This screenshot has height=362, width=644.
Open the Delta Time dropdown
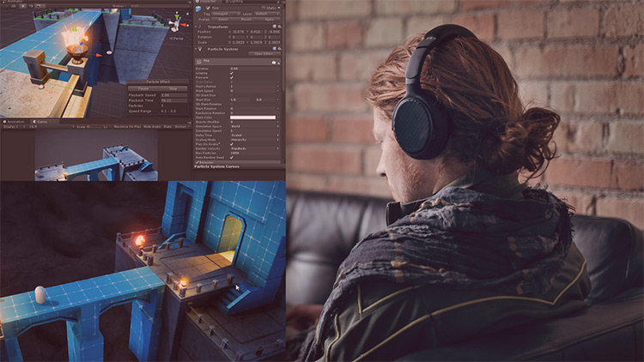(x=255, y=135)
